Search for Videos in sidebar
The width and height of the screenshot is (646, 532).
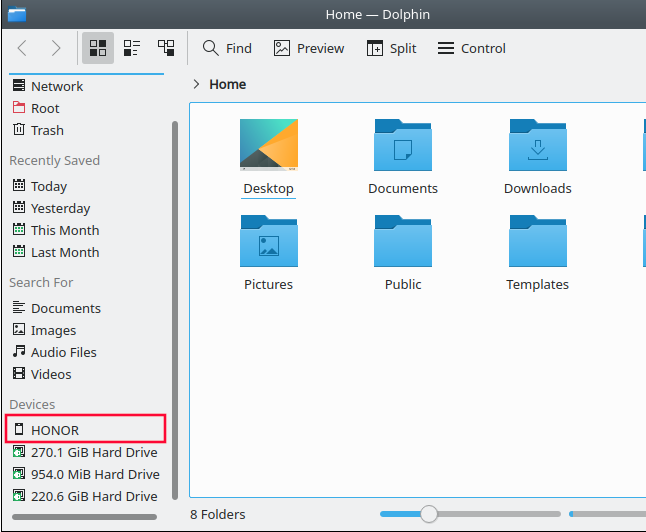86,374
